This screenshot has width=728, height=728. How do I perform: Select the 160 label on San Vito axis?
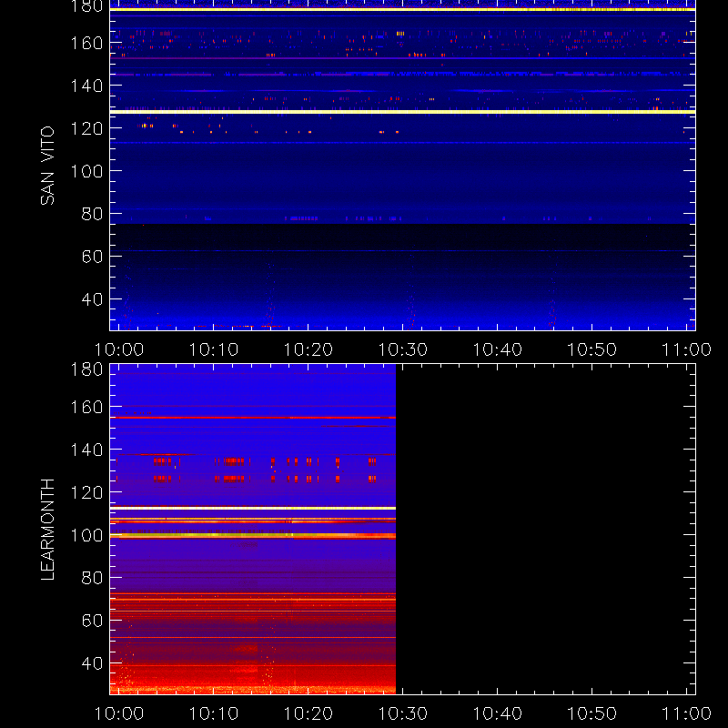pos(86,43)
